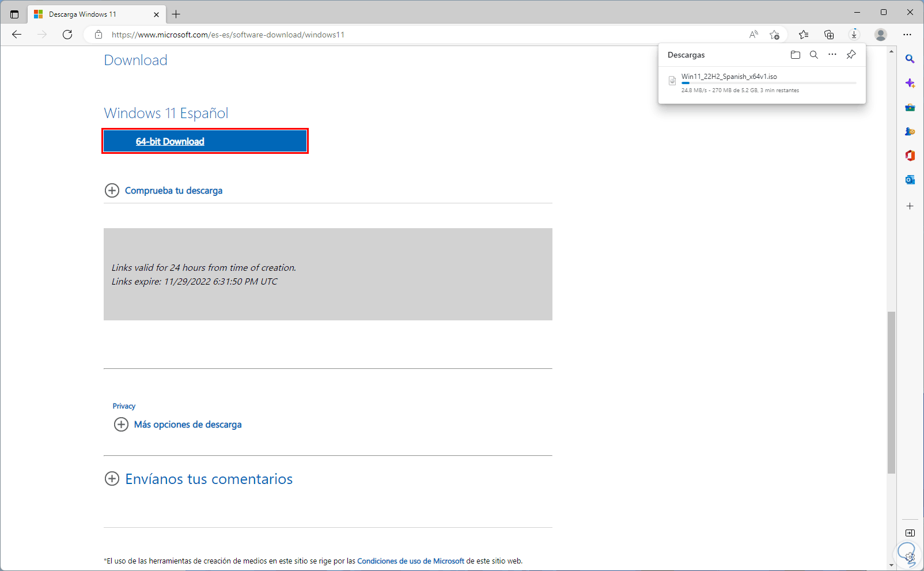Click the ISO file icon in downloads

672,81
